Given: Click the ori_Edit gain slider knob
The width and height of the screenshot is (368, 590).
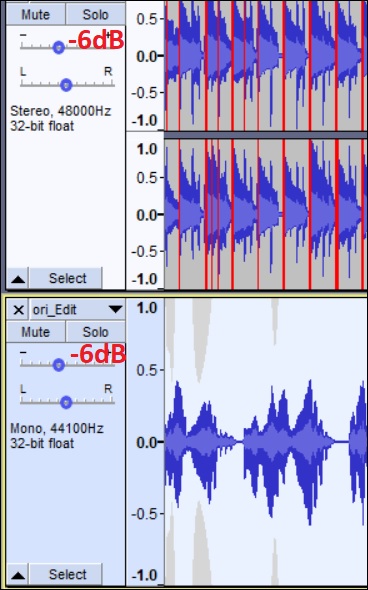Looking at the screenshot, I should (59, 365).
